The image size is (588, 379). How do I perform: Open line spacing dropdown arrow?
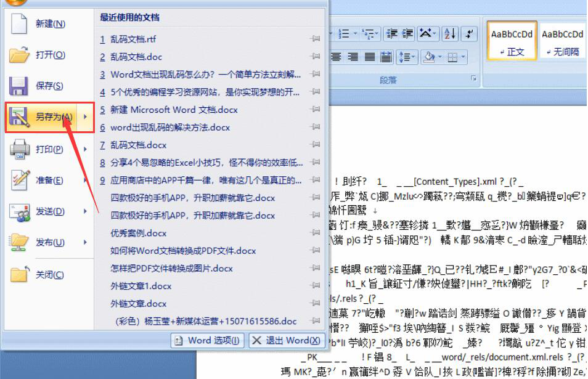tap(414, 57)
